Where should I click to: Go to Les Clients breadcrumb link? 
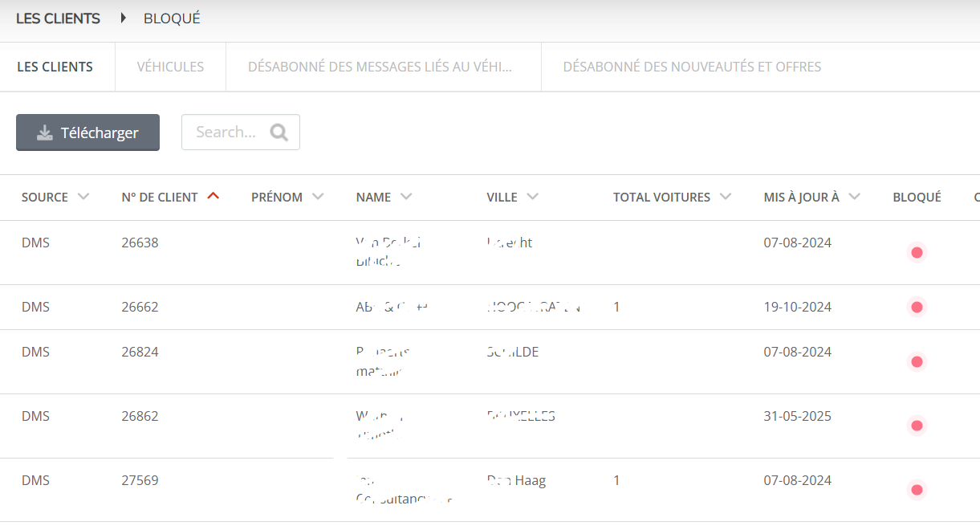(x=58, y=18)
